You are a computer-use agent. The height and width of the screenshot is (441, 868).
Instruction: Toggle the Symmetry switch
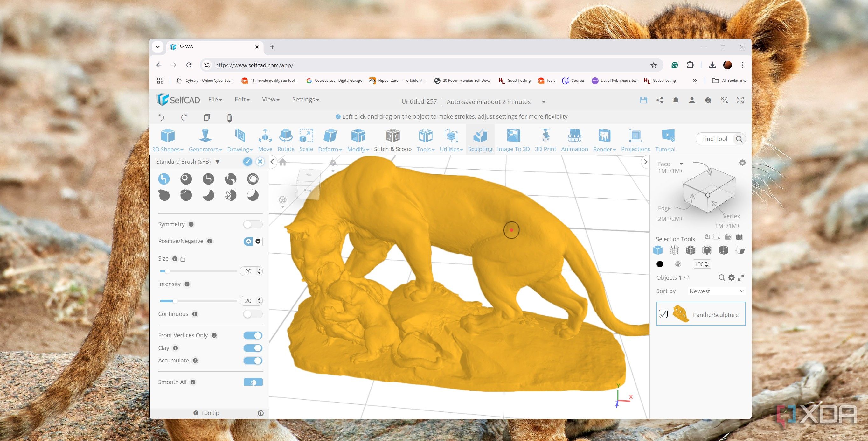click(x=253, y=224)
